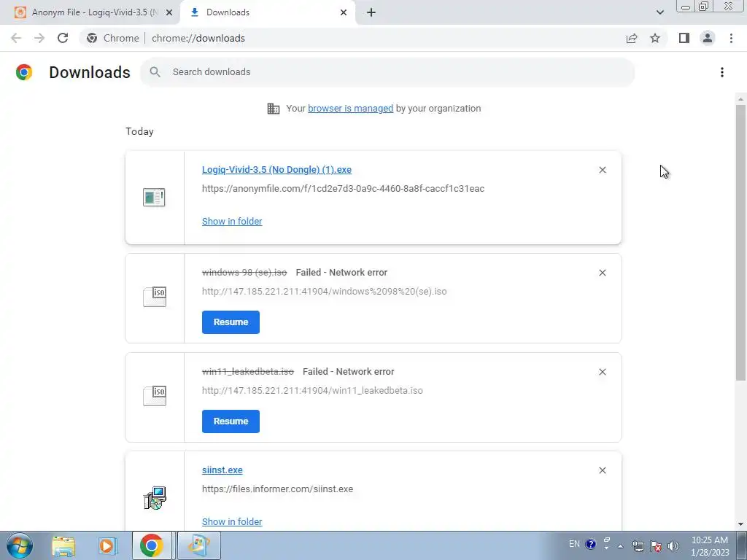Click the scrollbar down arrow
Screen dimensions: 747x560
tap(740, 524)
